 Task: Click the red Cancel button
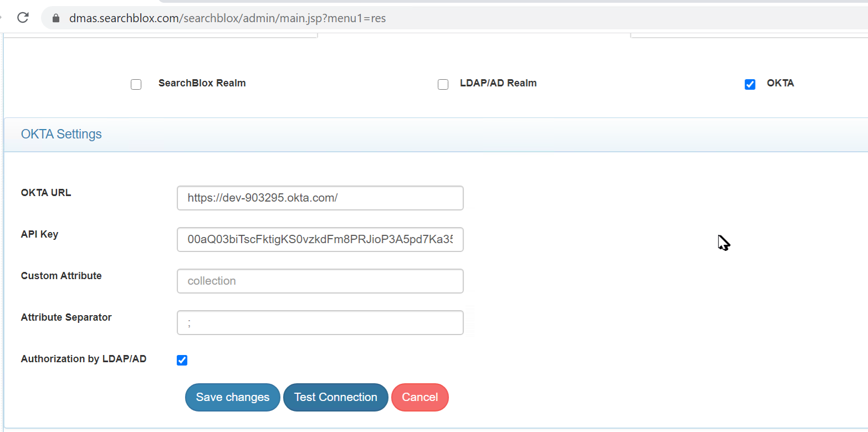[420, 397]
